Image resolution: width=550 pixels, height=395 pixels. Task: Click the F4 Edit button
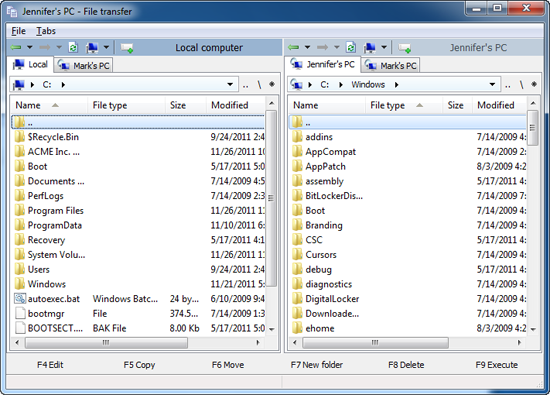50,365
